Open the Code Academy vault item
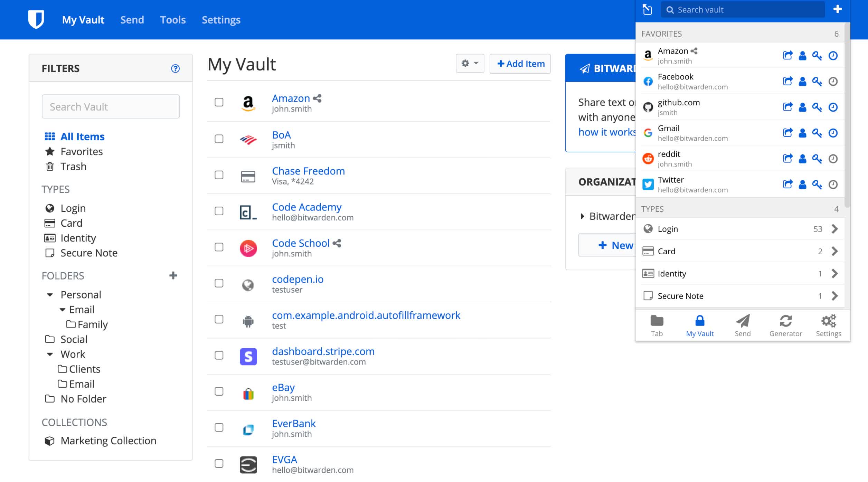The width and height of the screenshot is (868, 482). tap(306, 207)
